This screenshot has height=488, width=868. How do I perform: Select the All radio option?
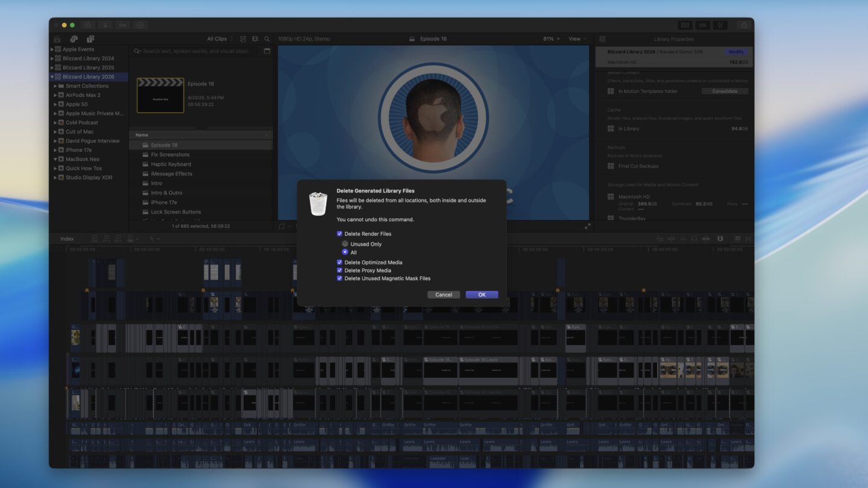tap(345, 252)
